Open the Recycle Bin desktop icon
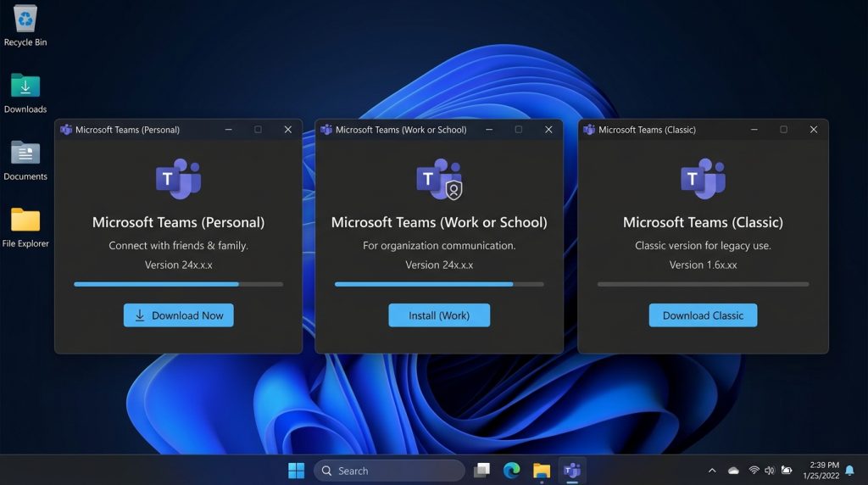868x485 pixels. click(25, 19)
